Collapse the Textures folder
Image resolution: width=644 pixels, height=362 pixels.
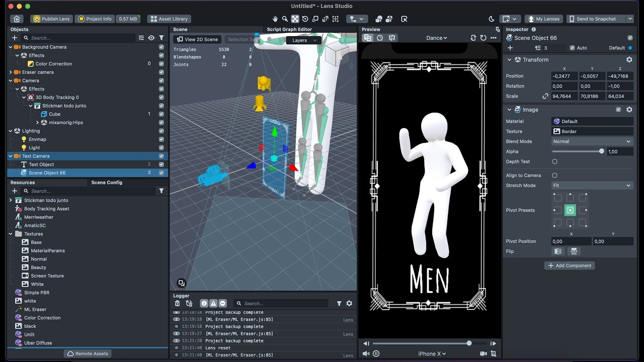pos(11,234)
